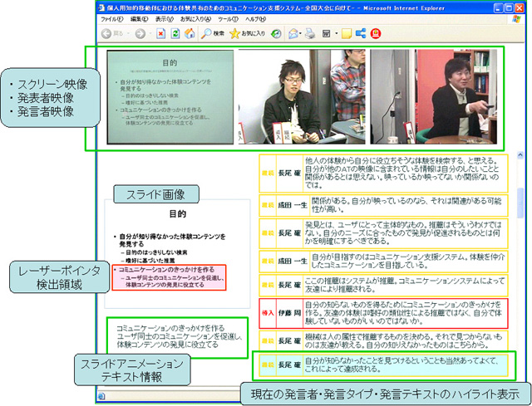Click speaker name 長尾 確 on highlighted row

(x=289, y=365)
